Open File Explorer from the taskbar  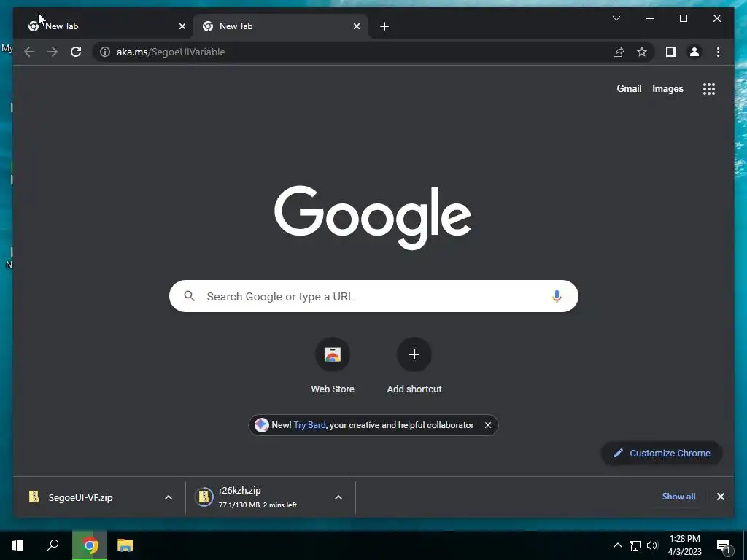pos(125,545)
